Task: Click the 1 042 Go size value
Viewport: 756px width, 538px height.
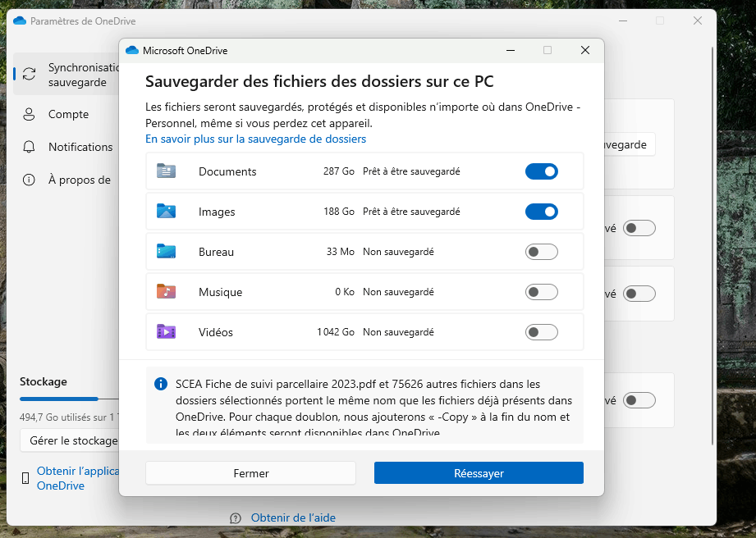Action: click(336, 332)
